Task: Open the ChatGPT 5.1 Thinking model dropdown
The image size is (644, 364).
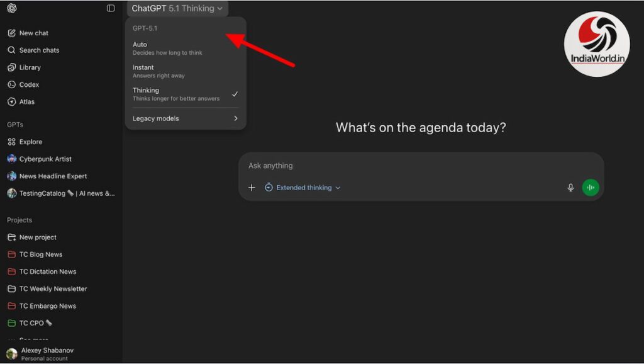Action: [177, 8]
